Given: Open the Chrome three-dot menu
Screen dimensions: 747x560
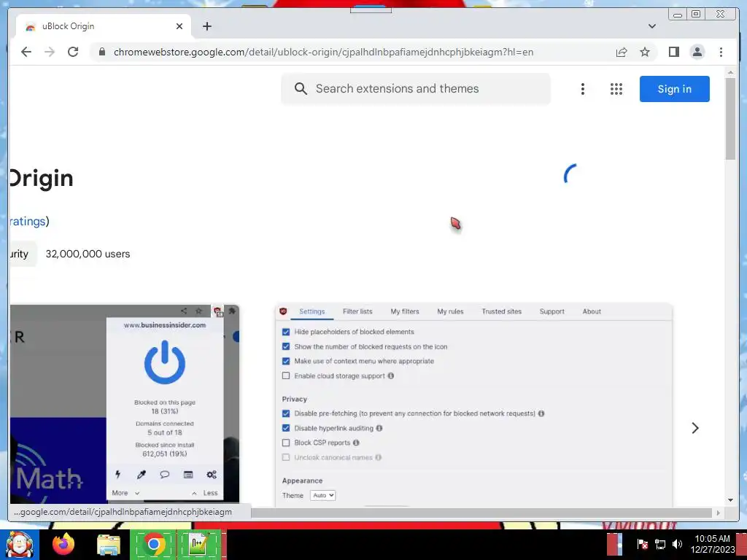Looking at the screenshot, I should [721, 52].
